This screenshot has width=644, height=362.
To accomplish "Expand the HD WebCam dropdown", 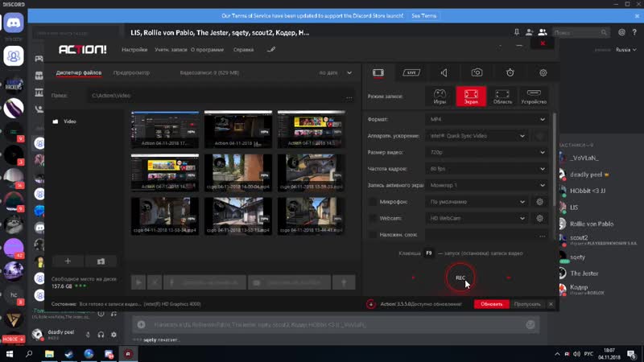I will [x=477, y=218].
